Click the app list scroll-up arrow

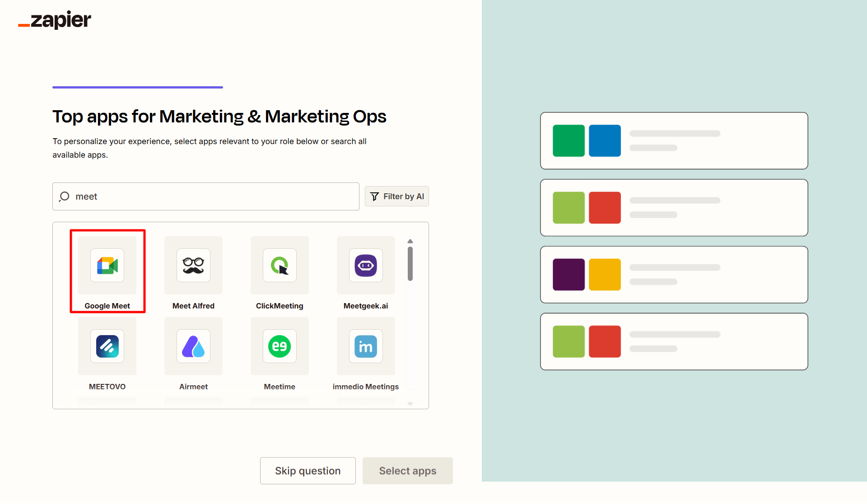[410, 241]
